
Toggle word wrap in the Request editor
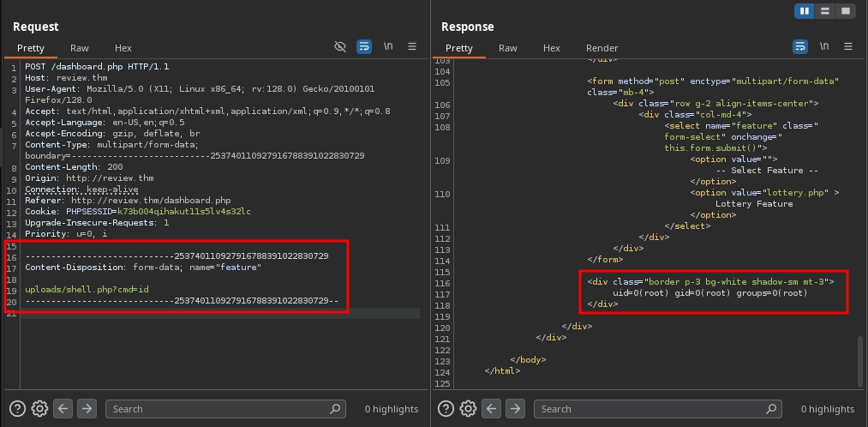[363, 46]
